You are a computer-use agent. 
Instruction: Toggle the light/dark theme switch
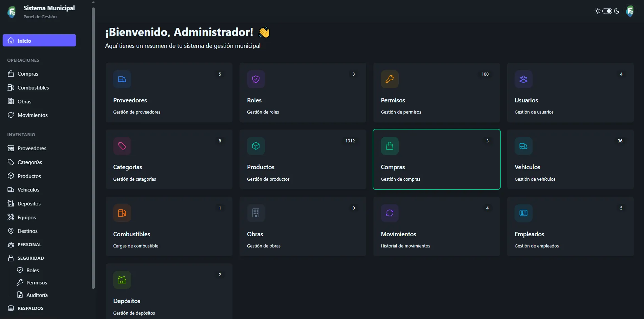(x=607, y=11)
